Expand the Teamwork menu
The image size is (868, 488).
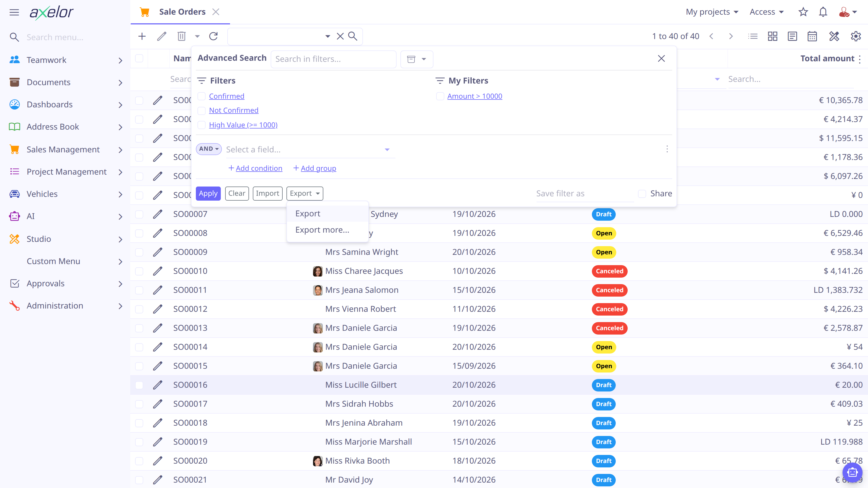(x=65, y=60)
